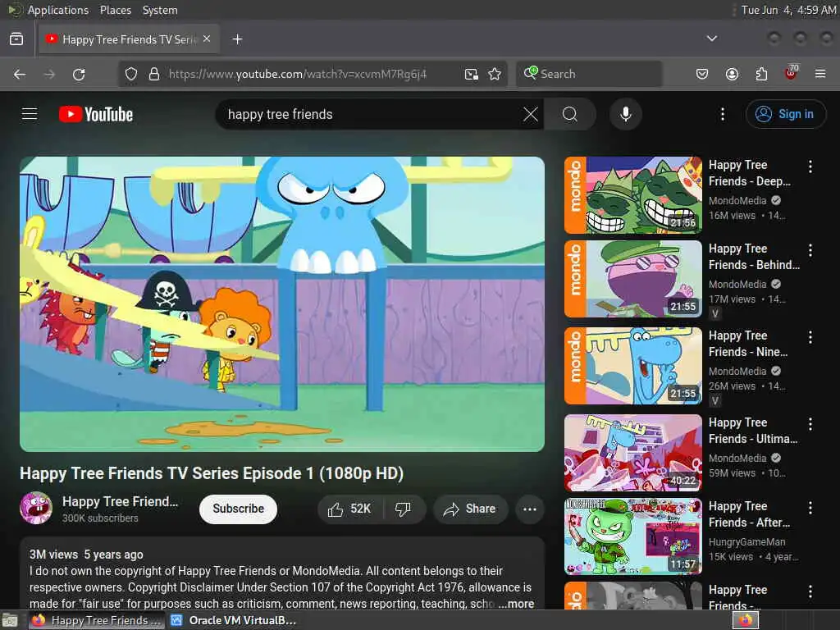The image size is (840, 630).
Task: Open the HungryGameMan channel name
Action: coord(746,542)
